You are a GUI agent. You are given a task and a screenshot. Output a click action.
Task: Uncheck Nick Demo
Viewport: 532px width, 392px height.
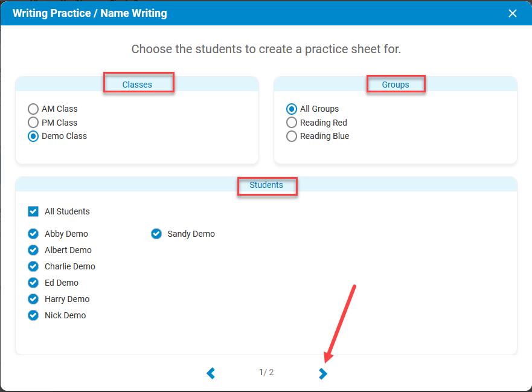(x=33, y=315)
